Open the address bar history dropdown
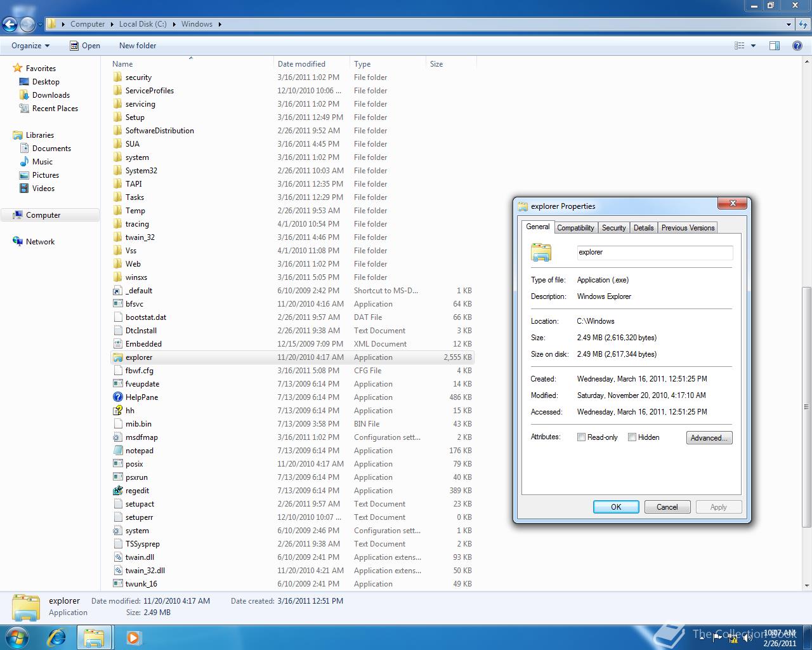This screenshot has height=650, width=812. click(789, 24)
